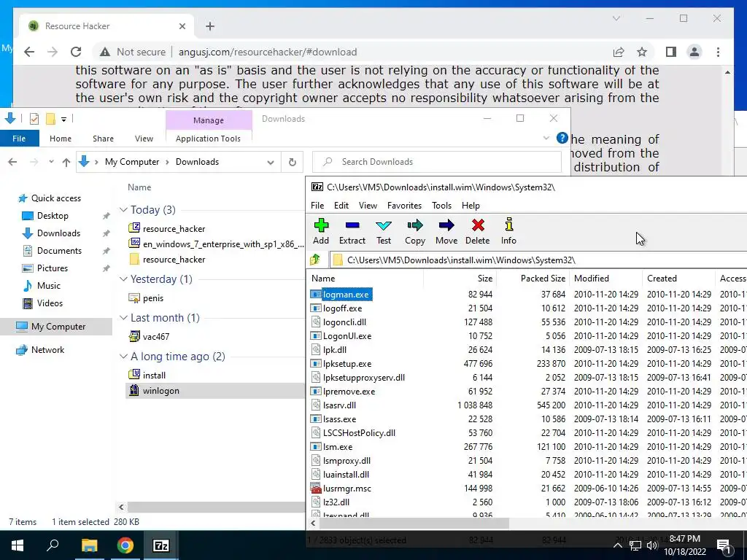Viewport: 747px width, 560px height.
Task: Close the Resource Hacker tab
Action: [x=182, y=26]
